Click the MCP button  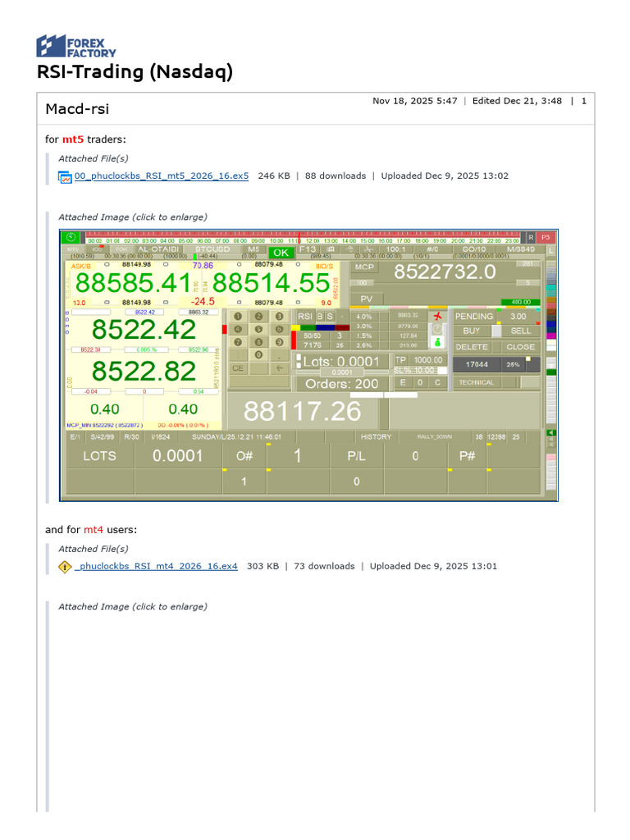[x=364, y=267]
